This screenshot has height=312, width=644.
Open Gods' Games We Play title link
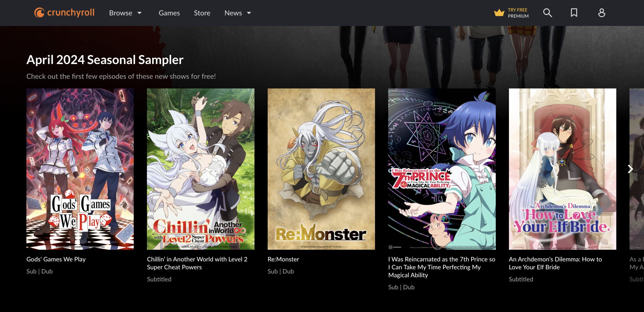point(56,259)
